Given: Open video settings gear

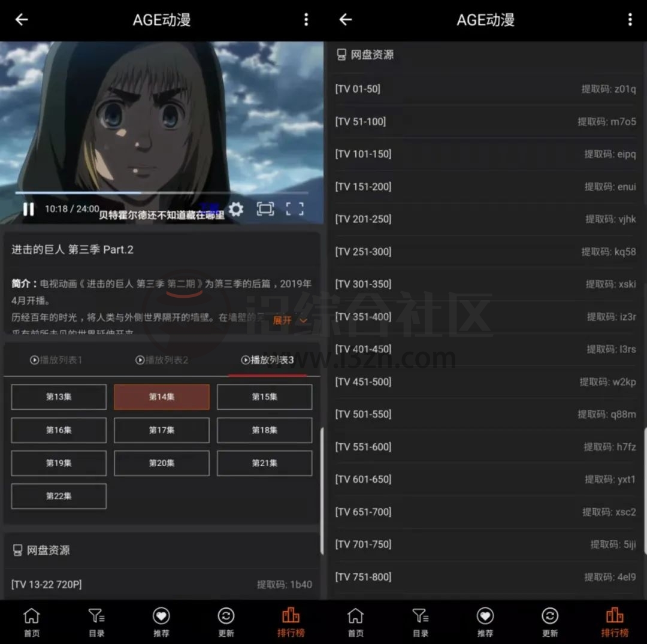Looking at the screenshot, I should coord(236,209).
